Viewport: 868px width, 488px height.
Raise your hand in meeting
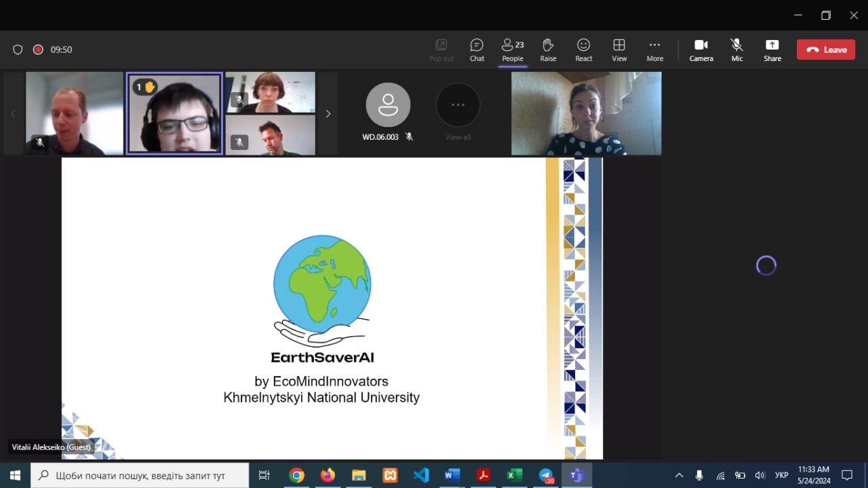548,50
